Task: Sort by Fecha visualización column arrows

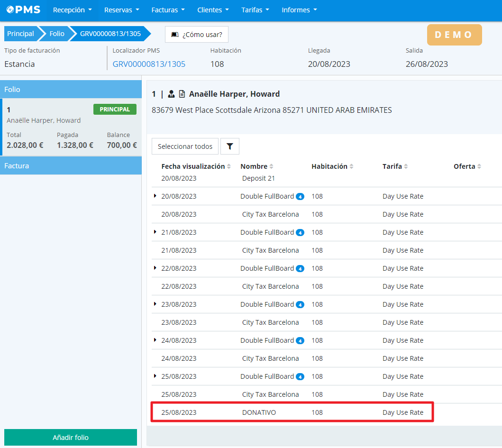Action: click(229, 167)
